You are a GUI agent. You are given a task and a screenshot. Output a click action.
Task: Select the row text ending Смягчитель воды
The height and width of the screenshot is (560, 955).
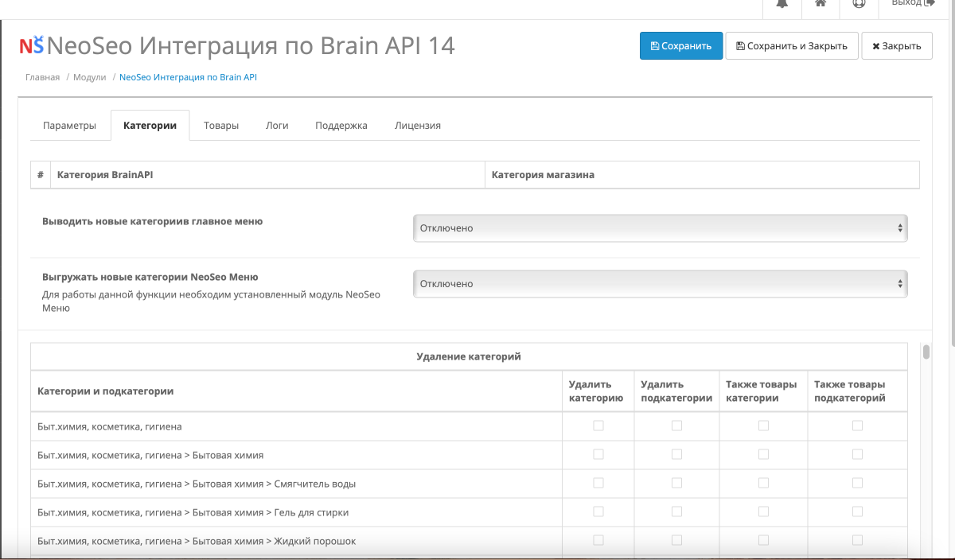point(197,484)
